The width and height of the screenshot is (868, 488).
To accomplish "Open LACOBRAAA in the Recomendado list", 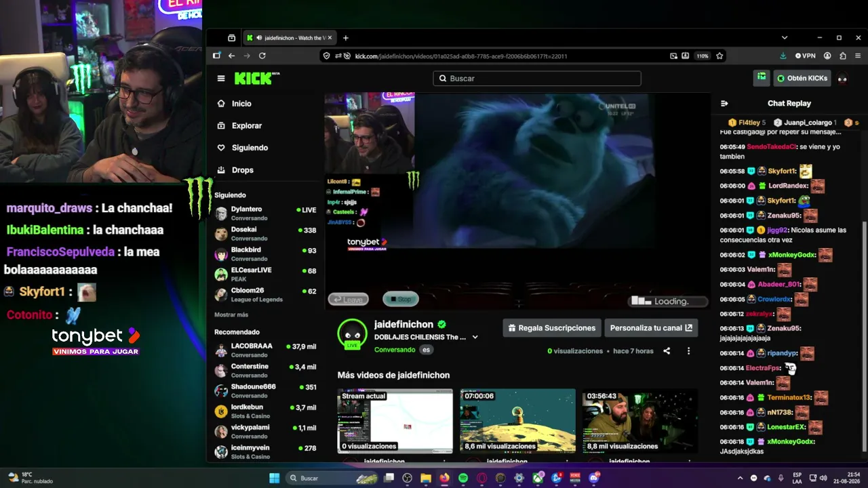I will [266, 350].
